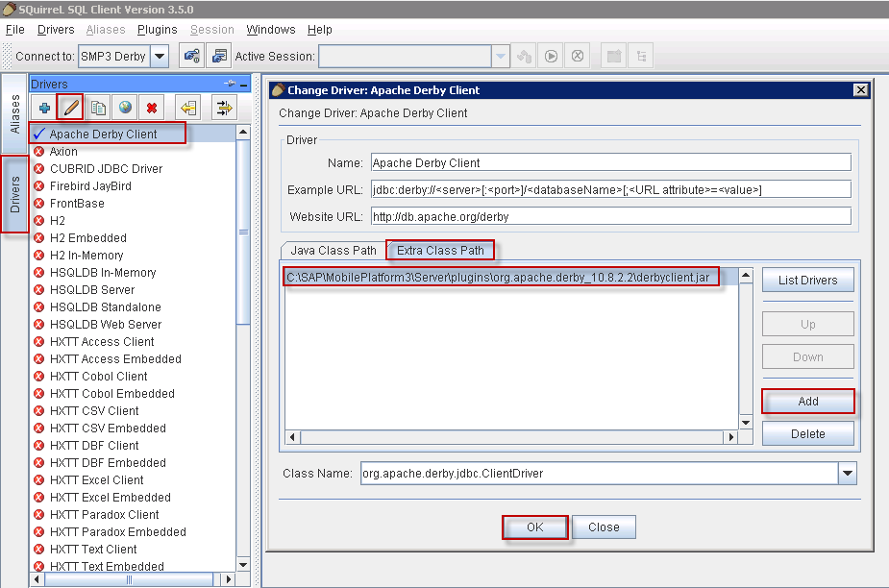This screenshot has height=588, width=889.
Task: Click the show loaded drivers filter icon
Action: tap(223, 108)
